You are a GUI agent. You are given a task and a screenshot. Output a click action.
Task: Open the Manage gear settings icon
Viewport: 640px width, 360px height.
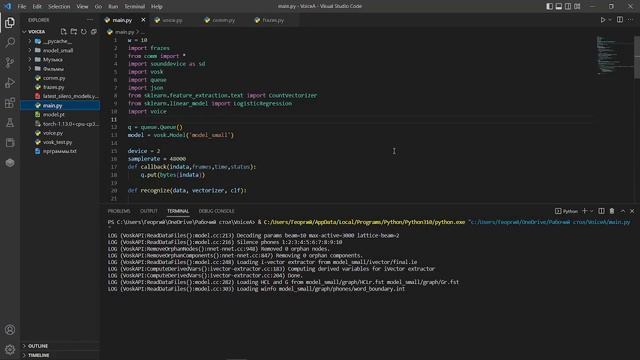tap(10, 349)
